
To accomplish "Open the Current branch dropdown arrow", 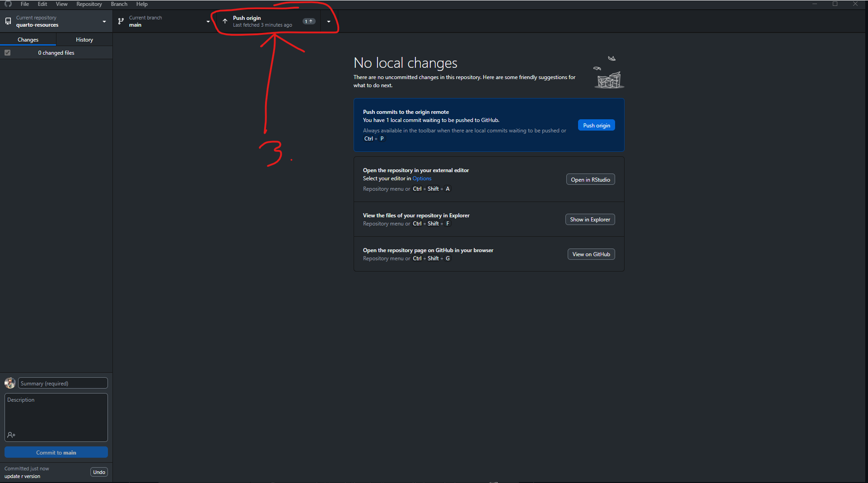I will pyautogui.click(x=208, y=22).
